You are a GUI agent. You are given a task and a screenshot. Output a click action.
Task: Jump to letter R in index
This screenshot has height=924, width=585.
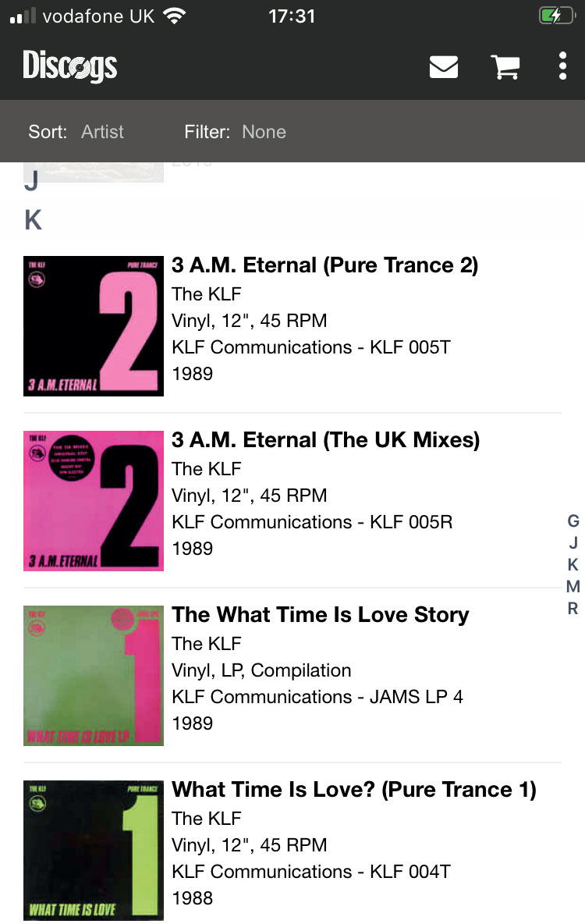(x=573, y=608)
